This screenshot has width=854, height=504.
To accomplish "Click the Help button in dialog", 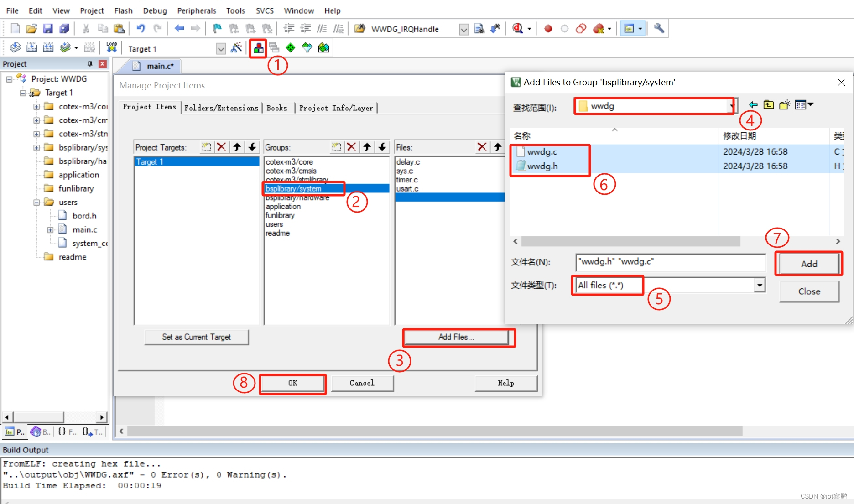I will pos(505,383).
